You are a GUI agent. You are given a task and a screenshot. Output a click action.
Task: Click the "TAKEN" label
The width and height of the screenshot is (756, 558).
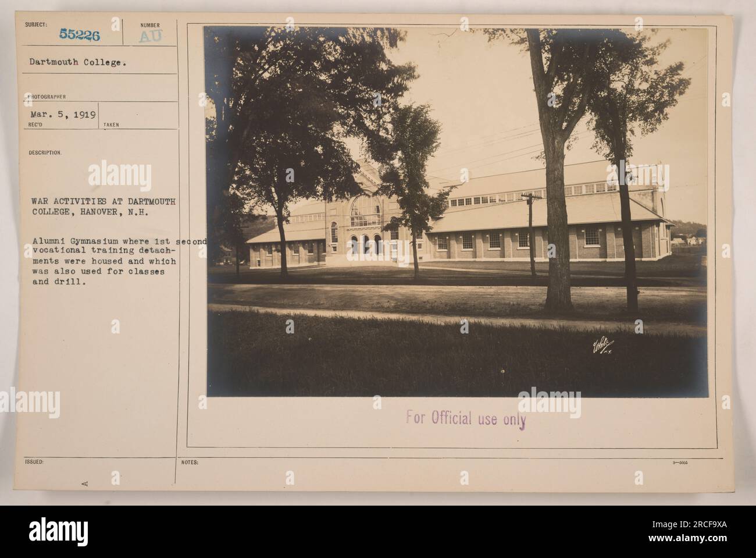click(x=111, y=125)
